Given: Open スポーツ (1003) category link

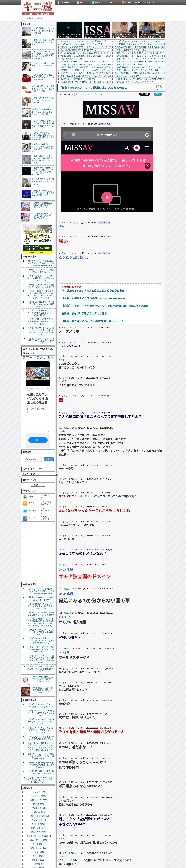Looking at the screenshot, I should (x=39, y=824).
